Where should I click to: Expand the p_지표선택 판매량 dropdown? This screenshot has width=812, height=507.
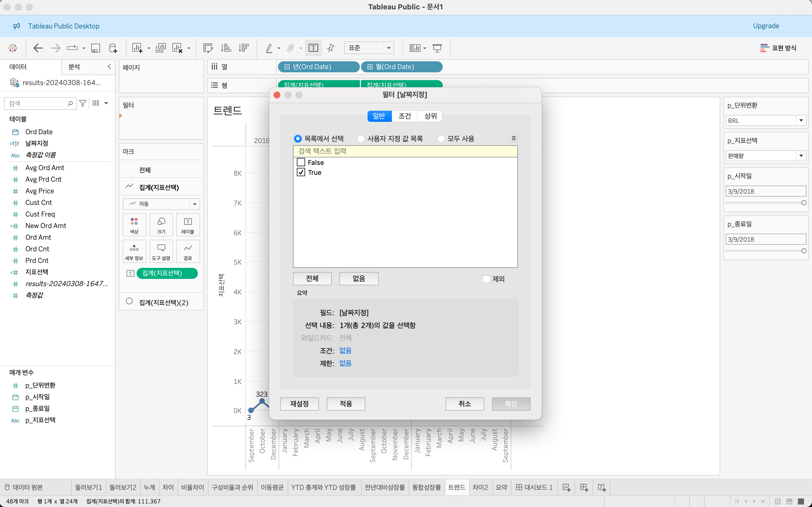coord(801,155)
